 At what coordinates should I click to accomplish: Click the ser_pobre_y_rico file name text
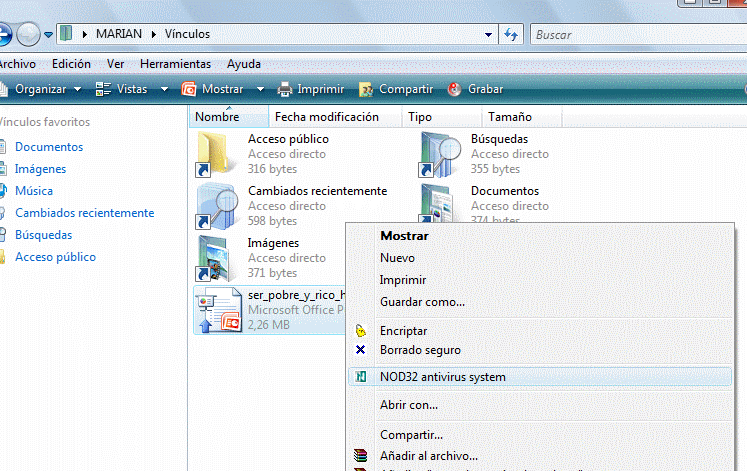coord(296,295)
